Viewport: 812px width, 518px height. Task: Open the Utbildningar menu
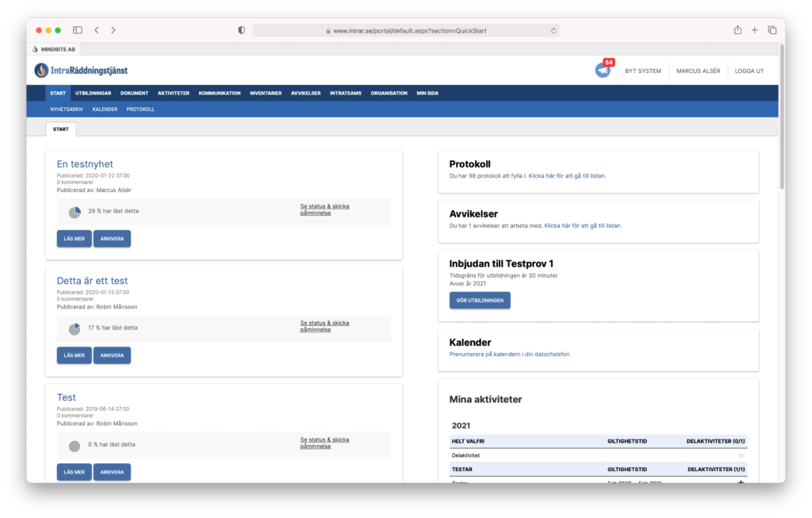tap(93, 93)
